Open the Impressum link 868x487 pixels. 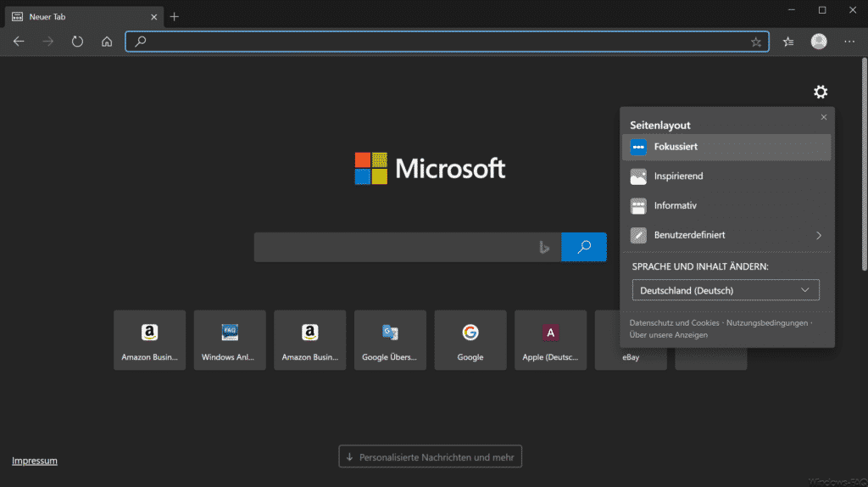coord(34,461)
